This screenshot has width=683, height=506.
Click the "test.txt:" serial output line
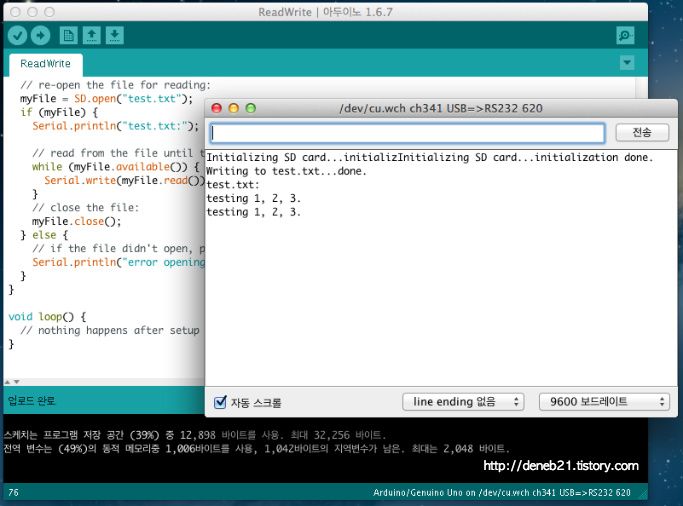point(233,185)
